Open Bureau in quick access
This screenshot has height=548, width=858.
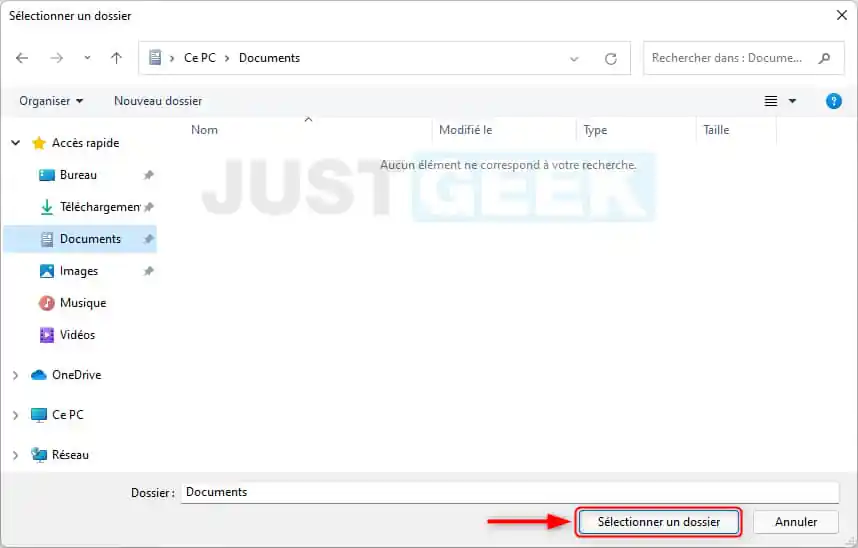click(x=78, y=175)
